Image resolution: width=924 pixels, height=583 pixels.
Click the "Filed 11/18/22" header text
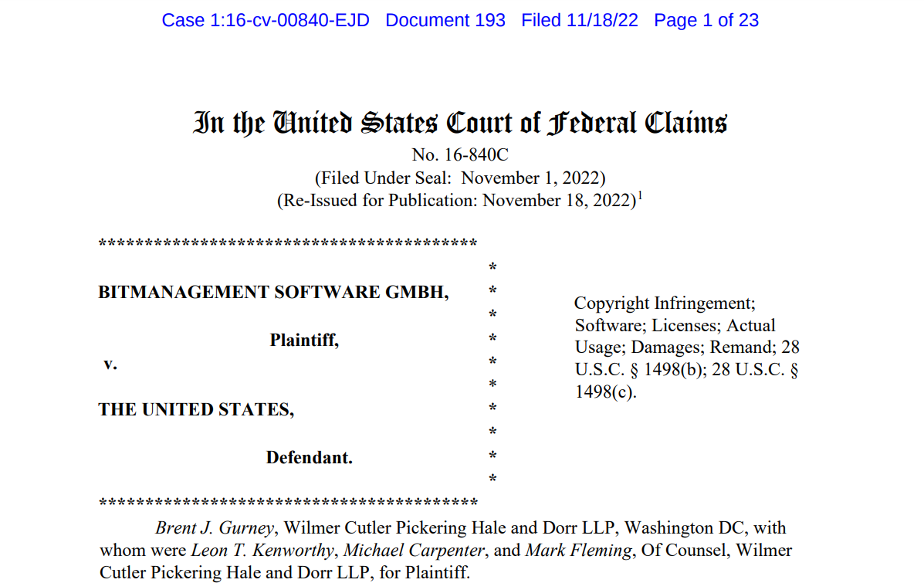click(x=580, y=21)
